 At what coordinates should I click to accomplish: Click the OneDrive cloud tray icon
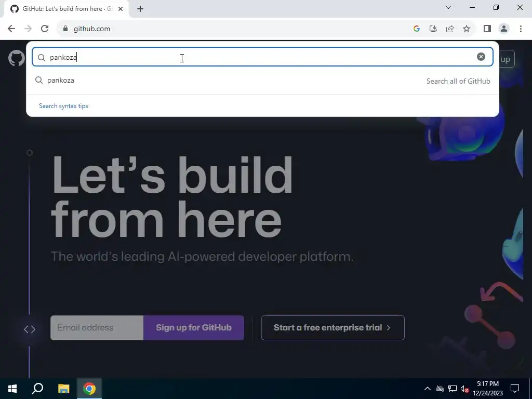tap(440, 389)
